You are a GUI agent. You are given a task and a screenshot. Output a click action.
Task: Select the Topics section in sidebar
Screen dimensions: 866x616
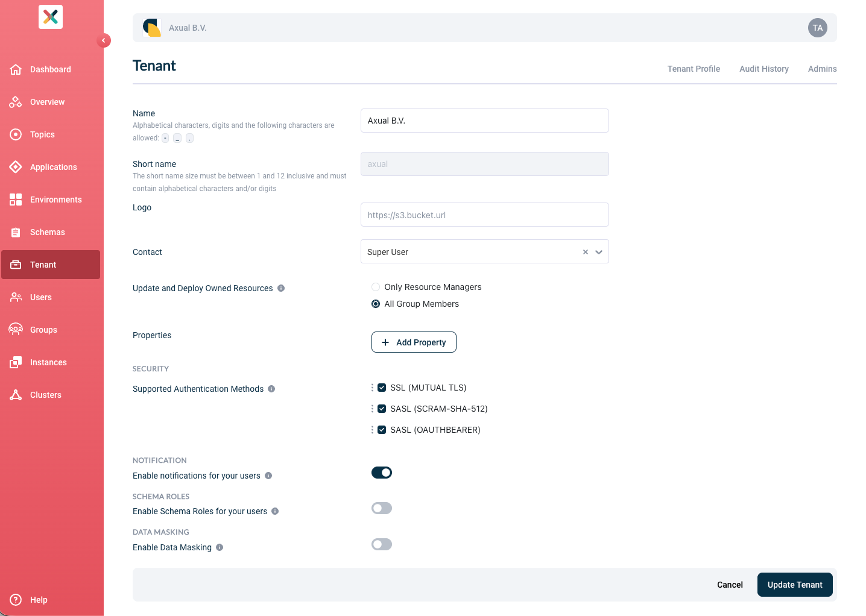point(42,134)
